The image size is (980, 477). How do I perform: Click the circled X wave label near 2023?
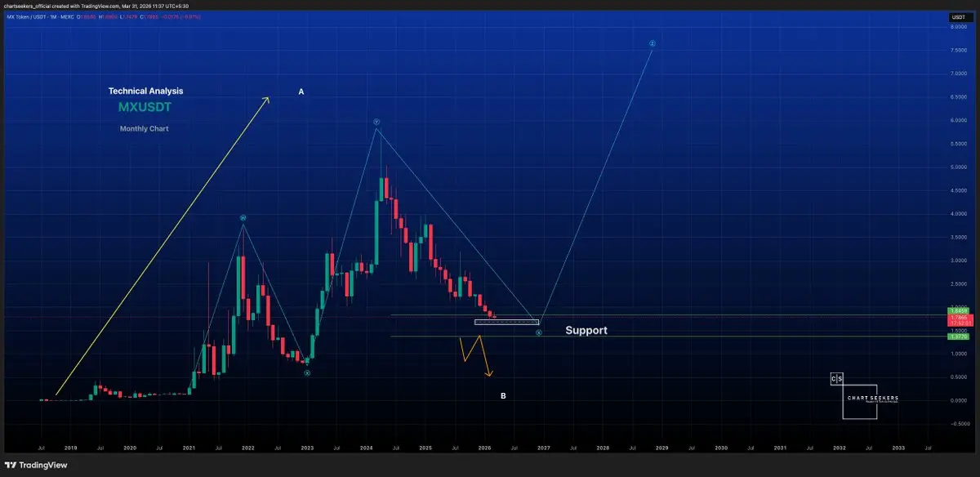point(307,372)
